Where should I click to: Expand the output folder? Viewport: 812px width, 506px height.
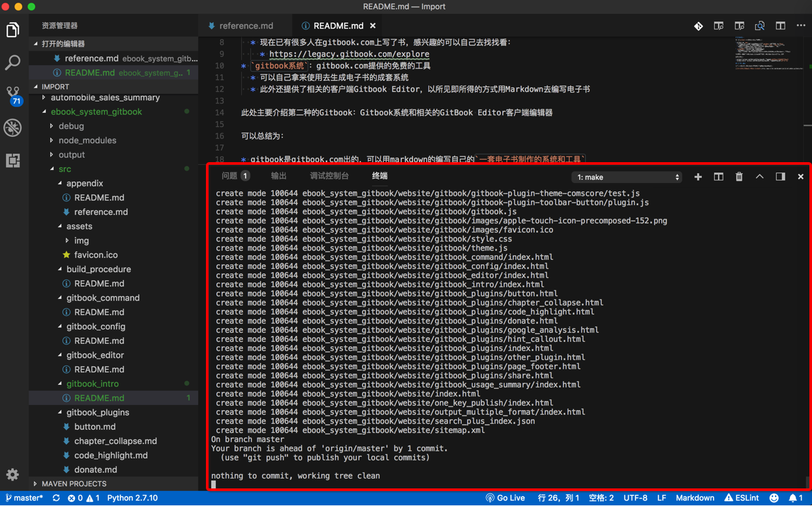pos(113,155)
